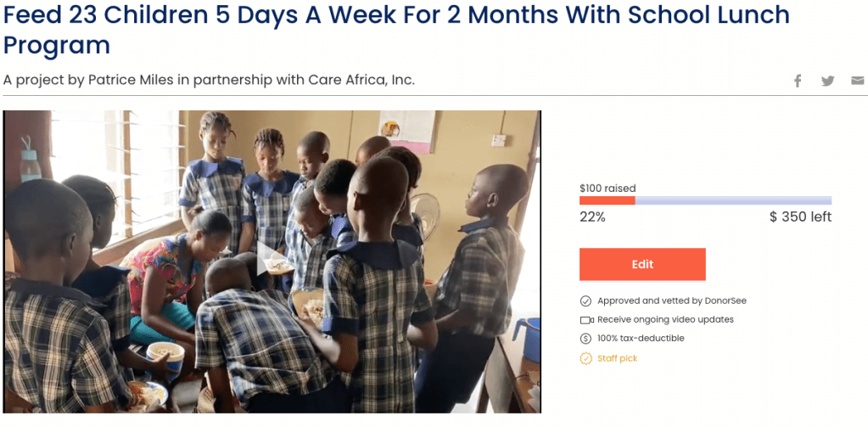Screen dimensions: 868x427
Task: Click the video camera icon for video updates
Action: point(585,320)
